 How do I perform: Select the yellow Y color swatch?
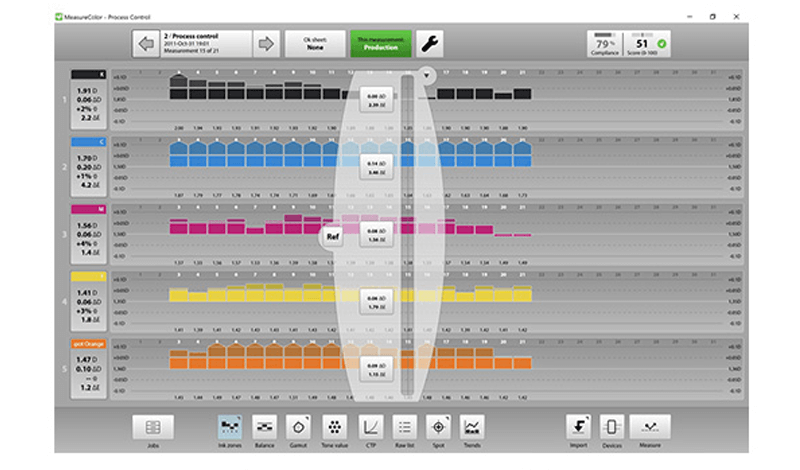88,277
